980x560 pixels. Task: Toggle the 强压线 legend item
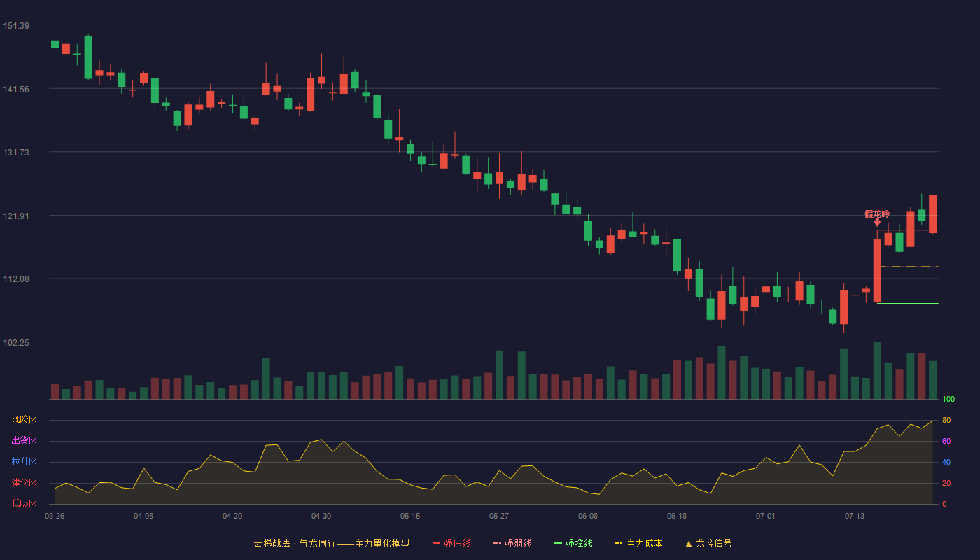pyautogui.click(x=451, y=543)
